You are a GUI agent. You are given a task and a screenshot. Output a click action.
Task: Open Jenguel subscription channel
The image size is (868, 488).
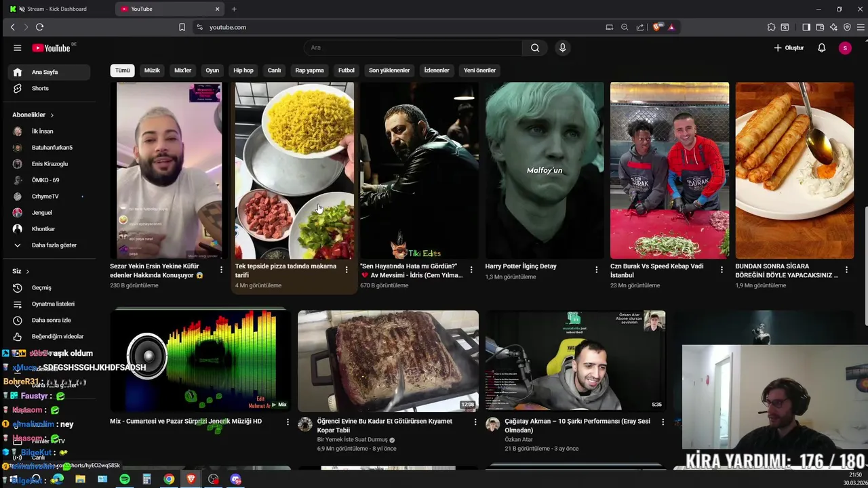(x=49, y=213)
